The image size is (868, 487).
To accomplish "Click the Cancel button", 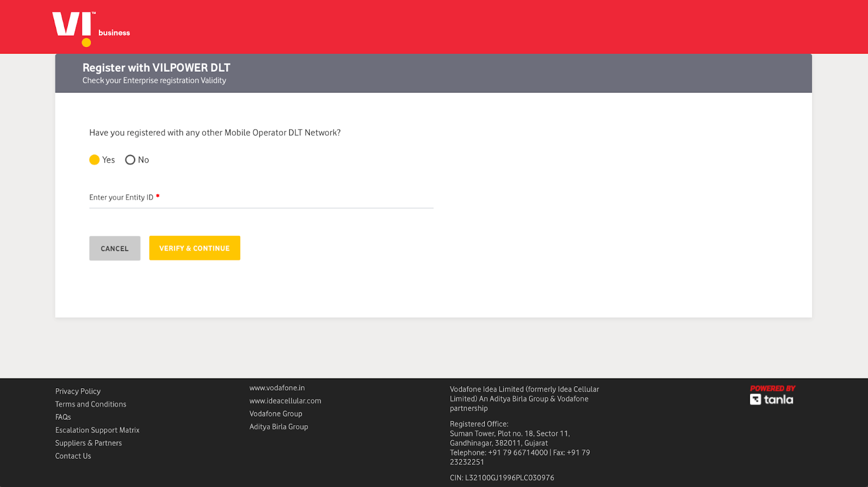I will [115, 248].
